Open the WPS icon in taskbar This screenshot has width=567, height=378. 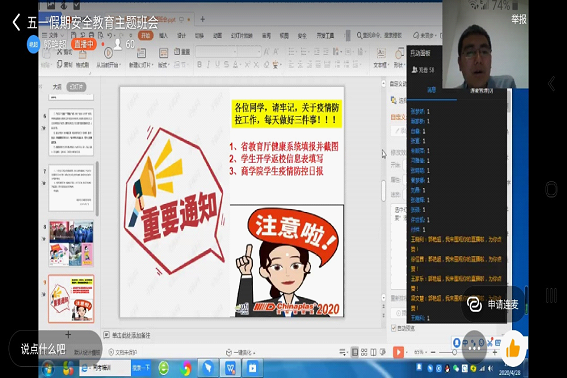coord(231,368)
